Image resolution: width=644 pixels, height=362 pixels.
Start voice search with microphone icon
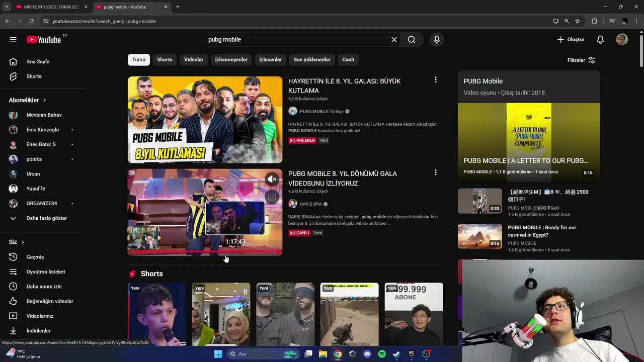436,40
